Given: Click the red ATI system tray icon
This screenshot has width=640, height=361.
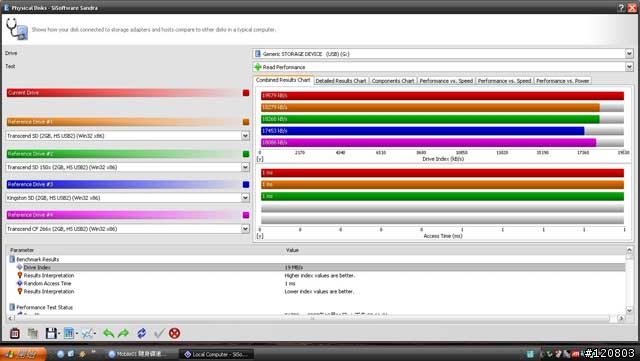Looking at the screenshot, I should [575, 354].
